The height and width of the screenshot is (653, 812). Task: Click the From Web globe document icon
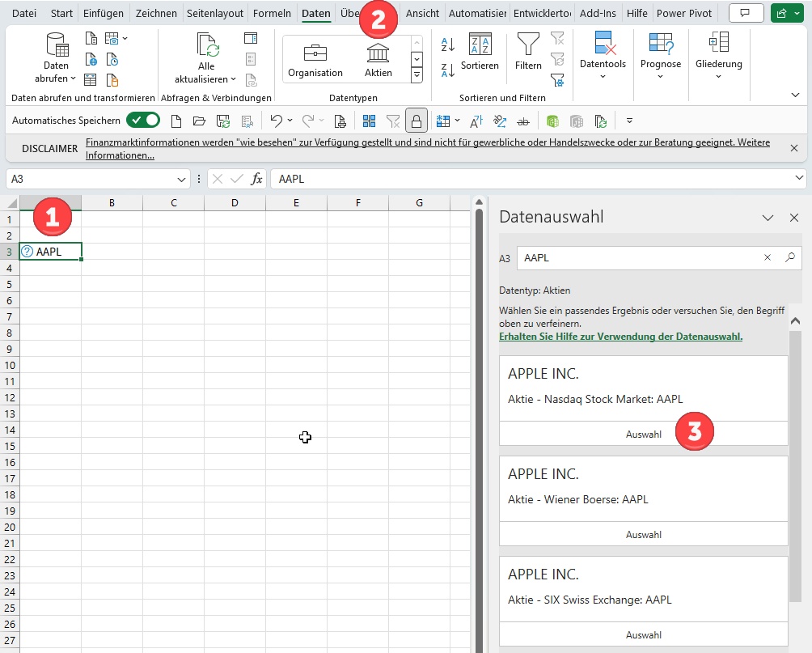click(91, 60)
